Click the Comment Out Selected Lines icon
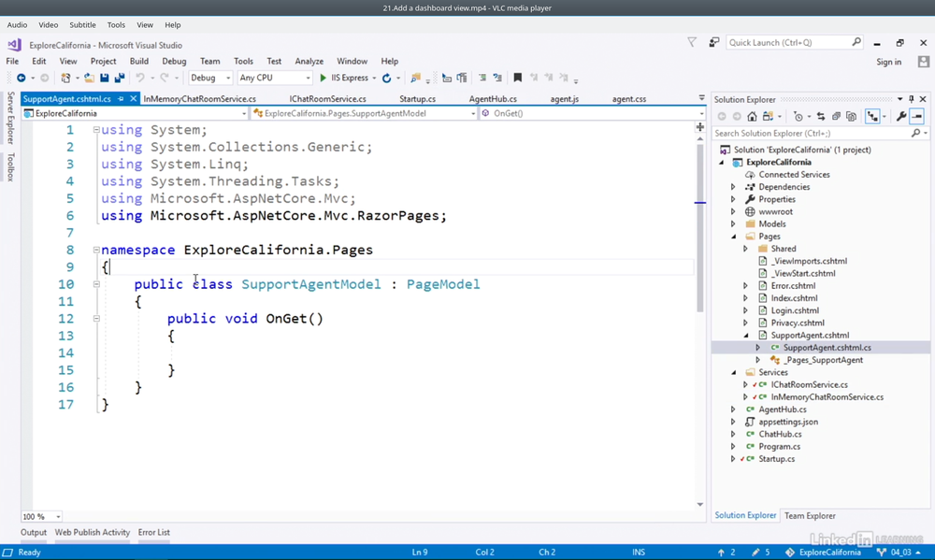Screen dimensions: 935x560 tap(482, 79)
